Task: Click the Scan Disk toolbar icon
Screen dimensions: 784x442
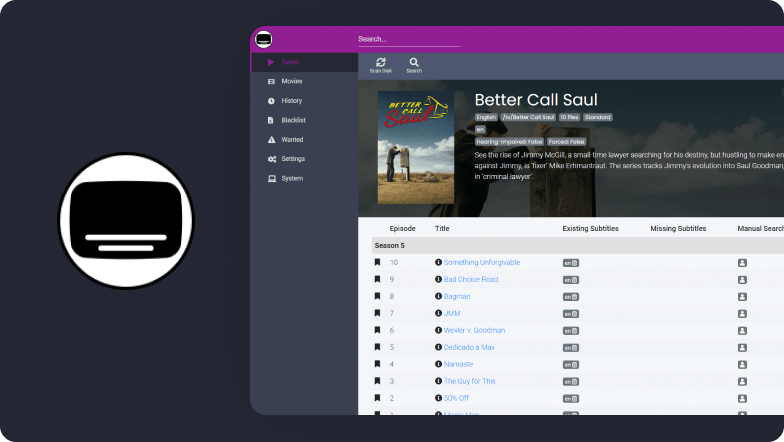Action: (380, 64)
